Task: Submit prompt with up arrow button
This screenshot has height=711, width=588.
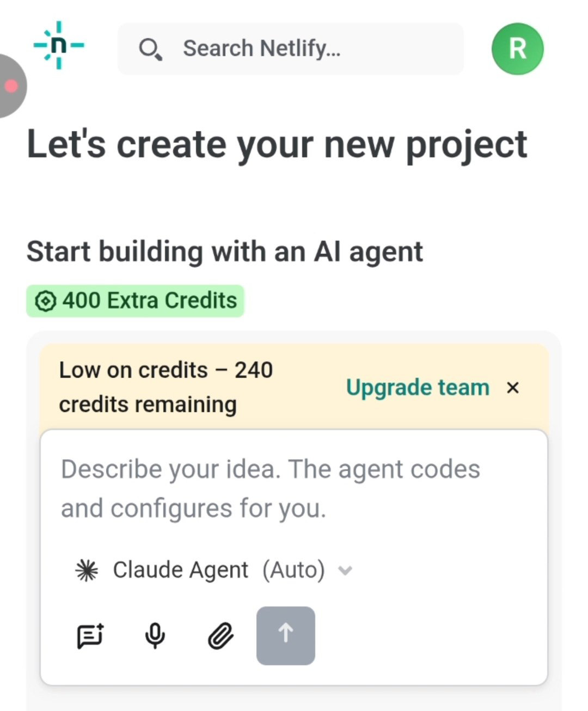Action: point(286,636)
